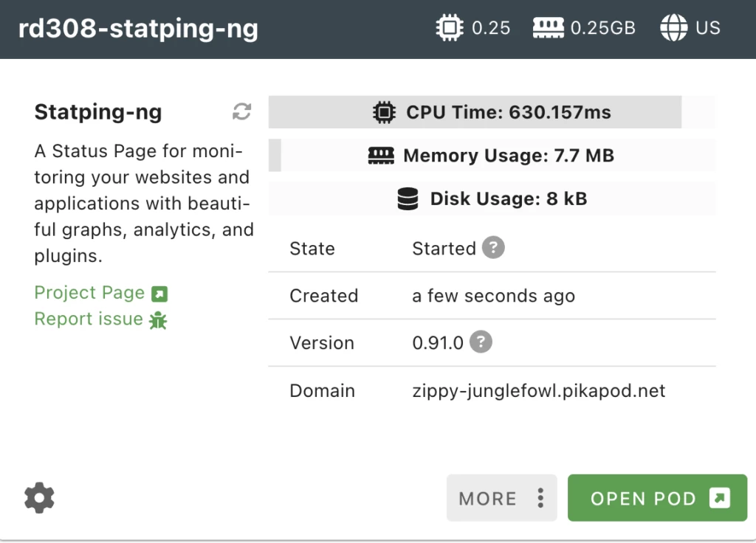Click the CPU chip icon in header
Viewport: 756px width, 543px height.
pos(448,28)
